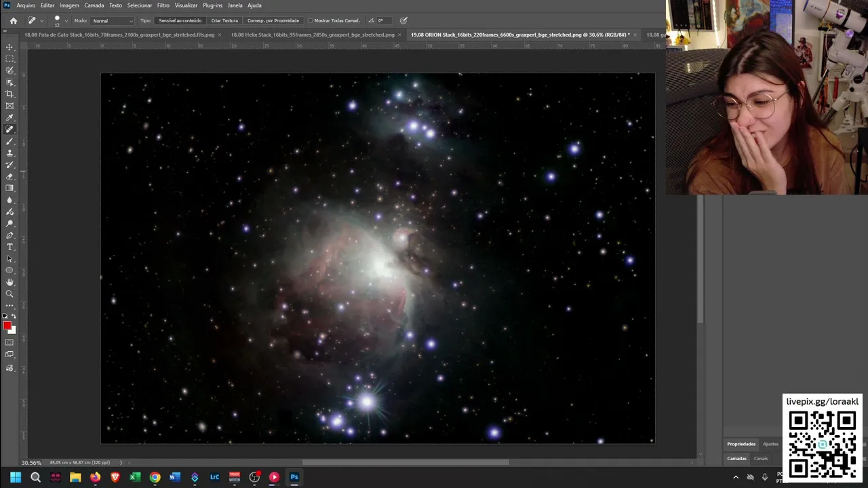Viewport: 868px width, 488px height.
Task: Click the red foreground color swatch
Action: click(x=7, y=325)
